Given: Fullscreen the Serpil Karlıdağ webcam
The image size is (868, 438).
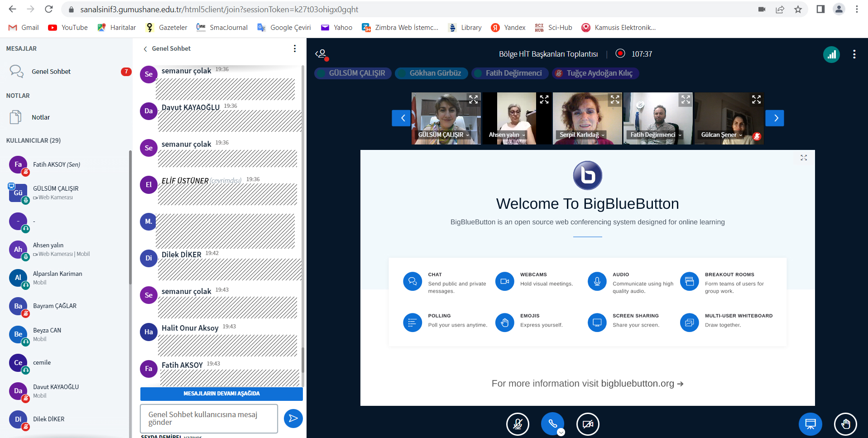Looking at the screenshot, I should tap(615, 100).
